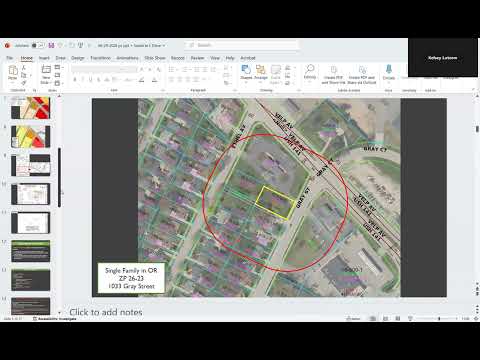This screenshot has width=480, height=360.
Task: Toggle the AutoSave switch
Action: coord(38,45)
